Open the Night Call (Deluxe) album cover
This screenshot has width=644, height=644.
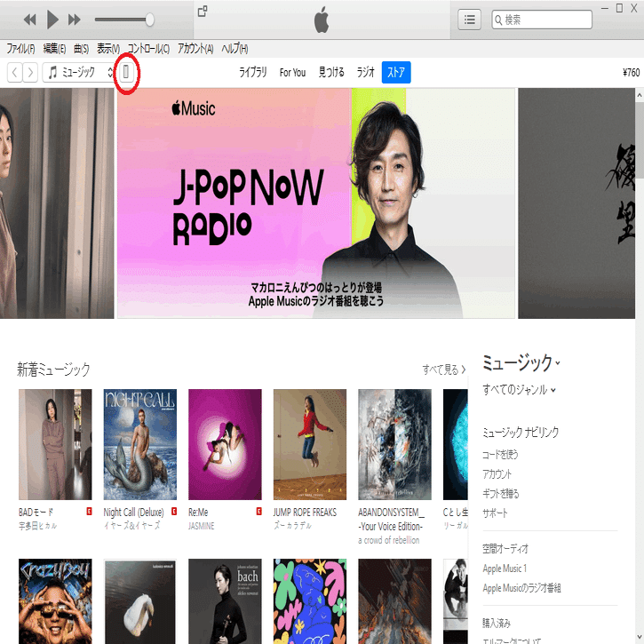140,444
